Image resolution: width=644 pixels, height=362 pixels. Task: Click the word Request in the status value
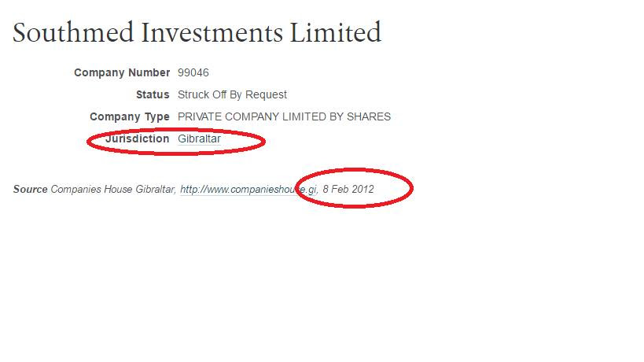coord(266,95)
